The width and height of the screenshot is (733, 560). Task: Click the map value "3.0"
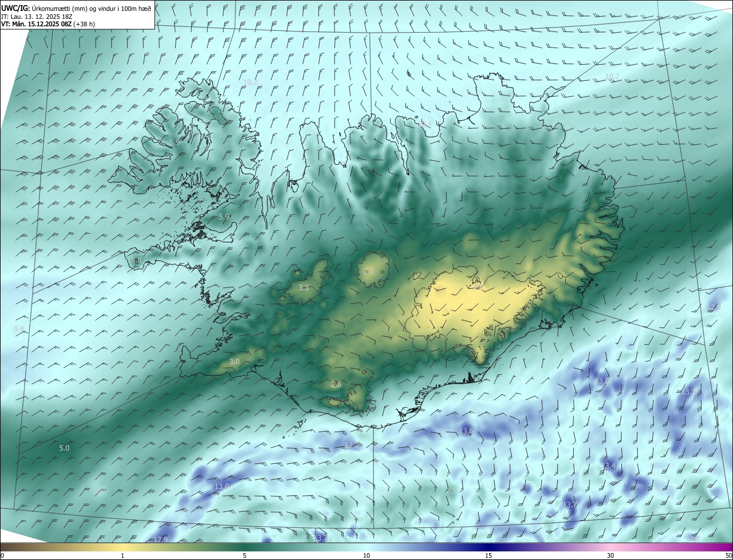234,362
